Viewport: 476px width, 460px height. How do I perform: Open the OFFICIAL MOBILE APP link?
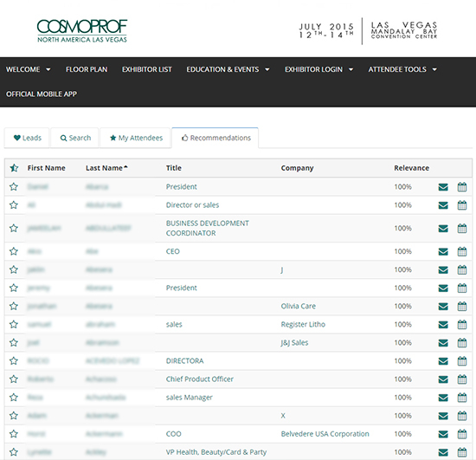point(42,94)
